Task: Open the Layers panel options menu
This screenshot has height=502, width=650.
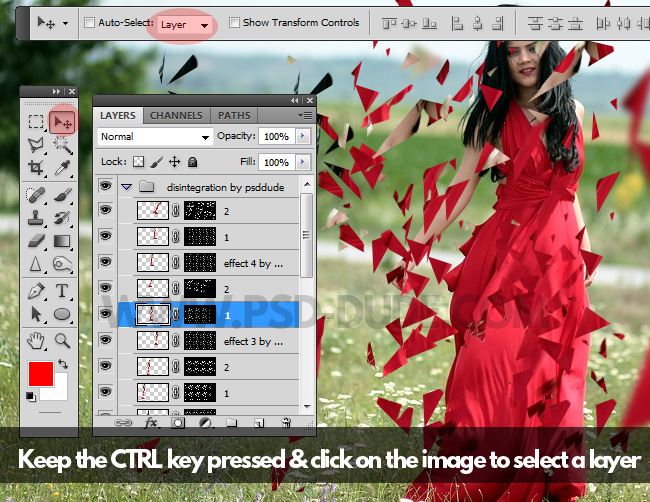Action: coord(306,116)
